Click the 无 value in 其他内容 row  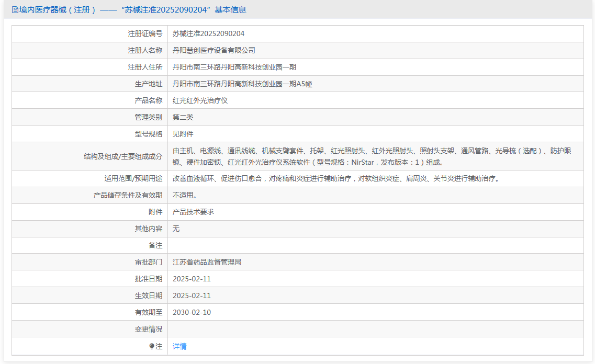click(x=176, y=229)
